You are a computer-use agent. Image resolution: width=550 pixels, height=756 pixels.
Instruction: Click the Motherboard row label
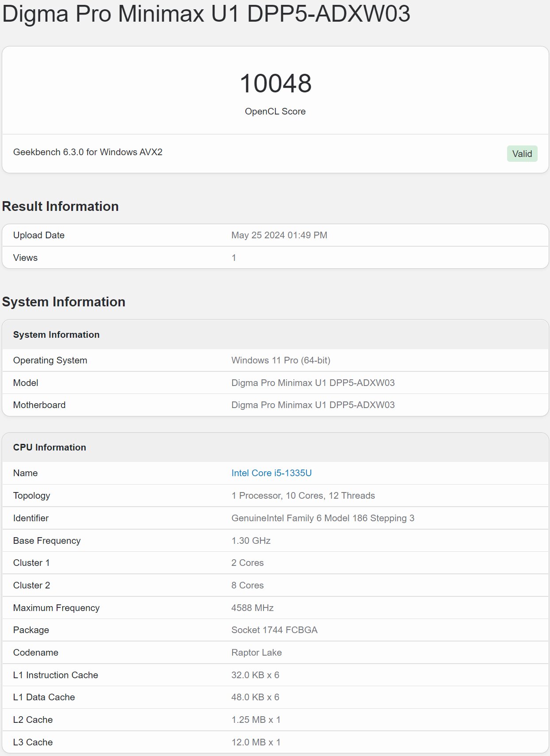click(39, 405)
